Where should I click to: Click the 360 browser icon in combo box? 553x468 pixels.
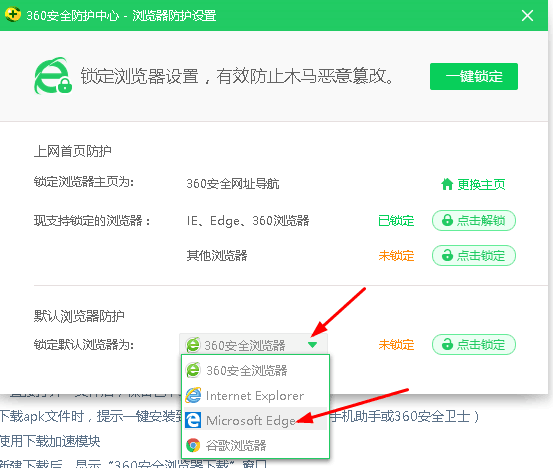coord(193,345)
